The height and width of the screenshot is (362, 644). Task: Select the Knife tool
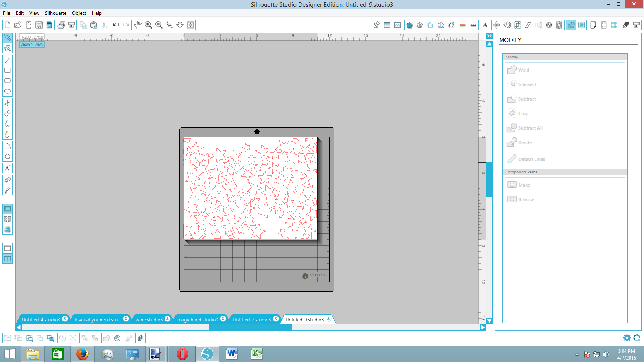(8, 190)
